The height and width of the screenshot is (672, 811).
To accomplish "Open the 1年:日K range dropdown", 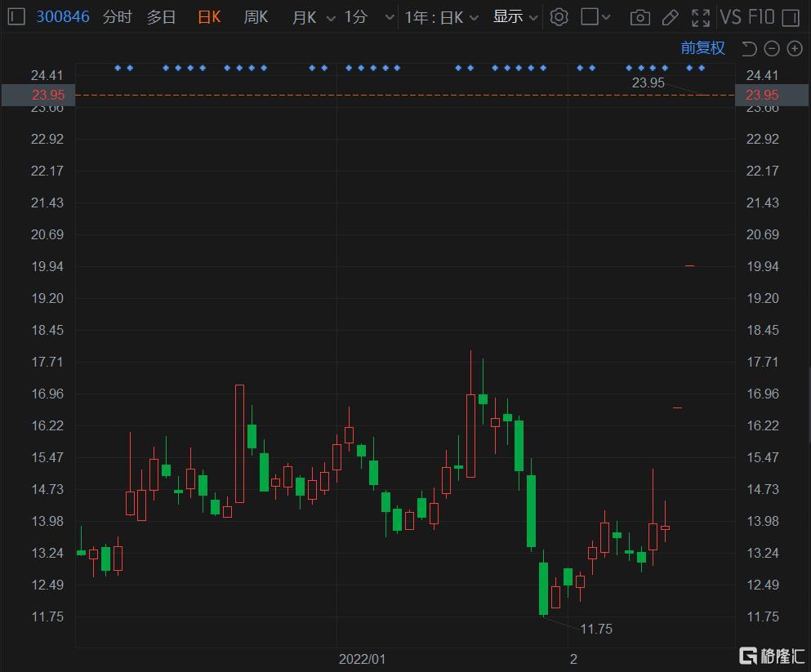I will [441, 18].
